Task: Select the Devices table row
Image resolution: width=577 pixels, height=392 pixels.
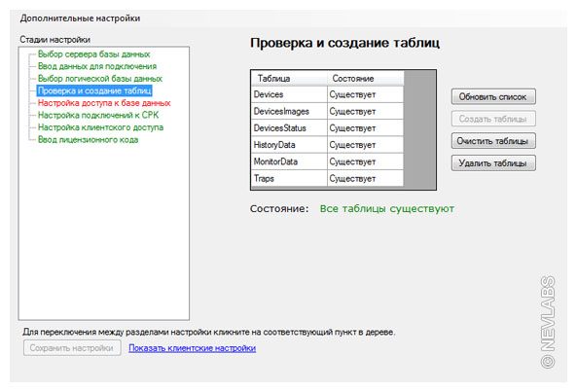Action: [328, 94]
